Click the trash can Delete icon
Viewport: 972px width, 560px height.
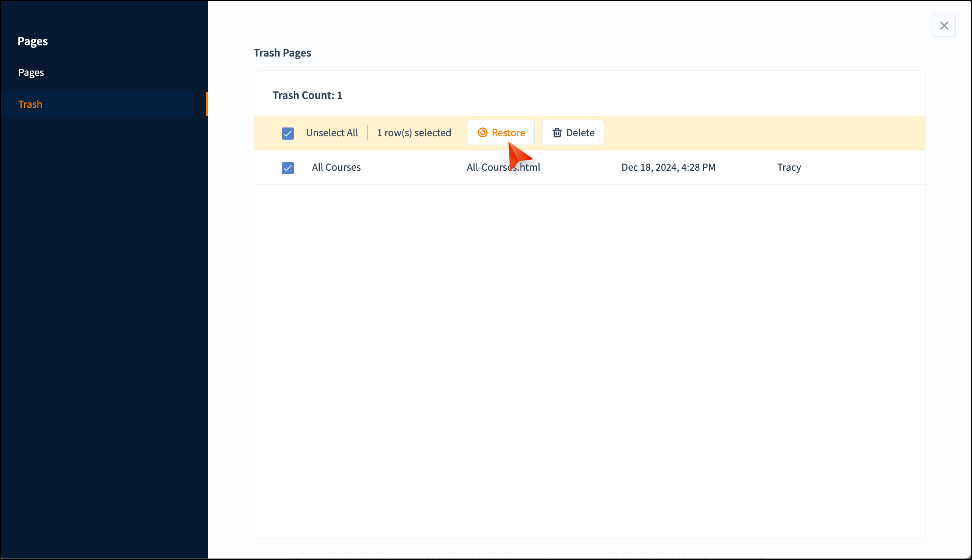tap(557, 133)
